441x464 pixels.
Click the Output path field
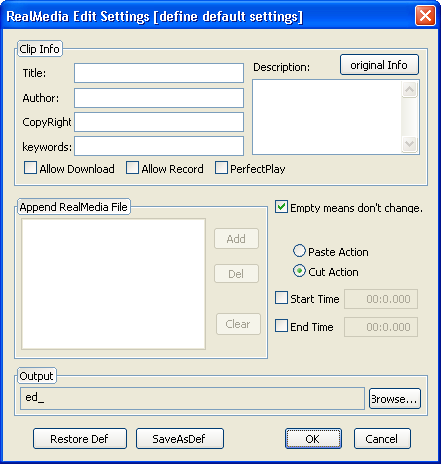coord(192,398)
